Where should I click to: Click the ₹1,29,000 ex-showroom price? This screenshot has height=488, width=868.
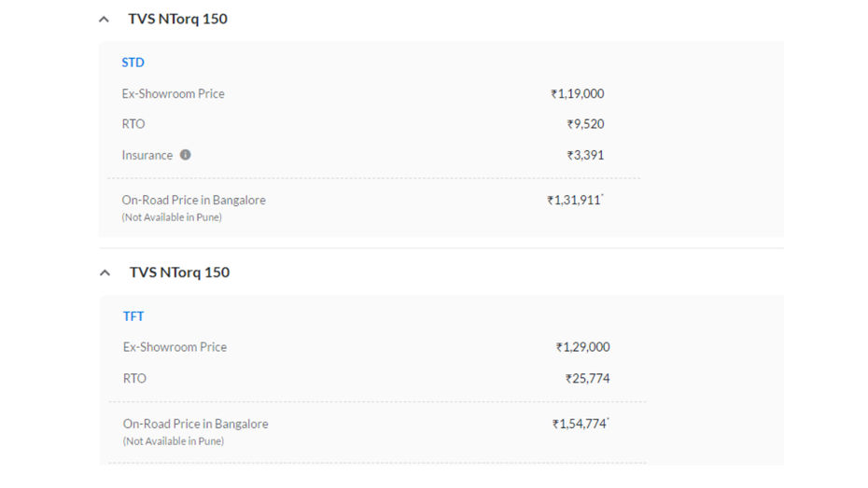(583, 347)
